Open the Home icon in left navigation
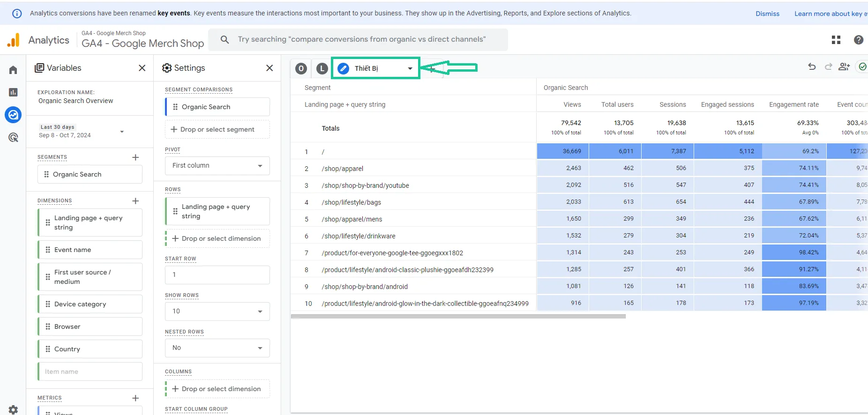 13,70
